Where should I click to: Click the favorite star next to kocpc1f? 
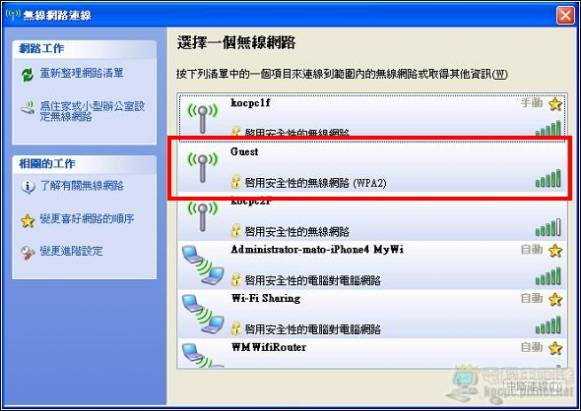click(x=555, y=104)
